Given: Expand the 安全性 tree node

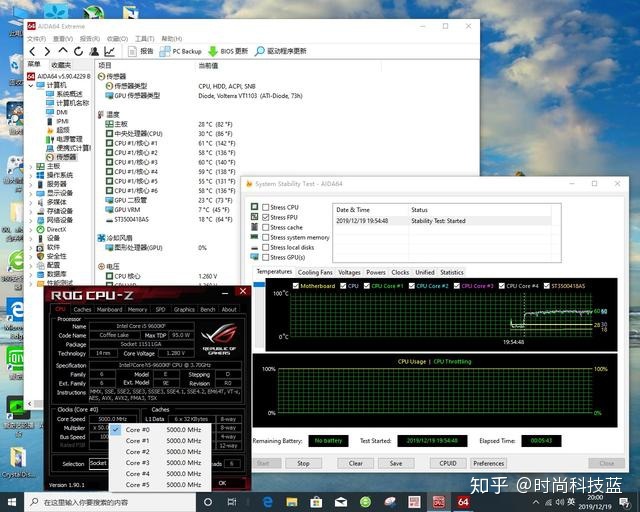Looking at the screenshot, I should (x=31, y=256).
